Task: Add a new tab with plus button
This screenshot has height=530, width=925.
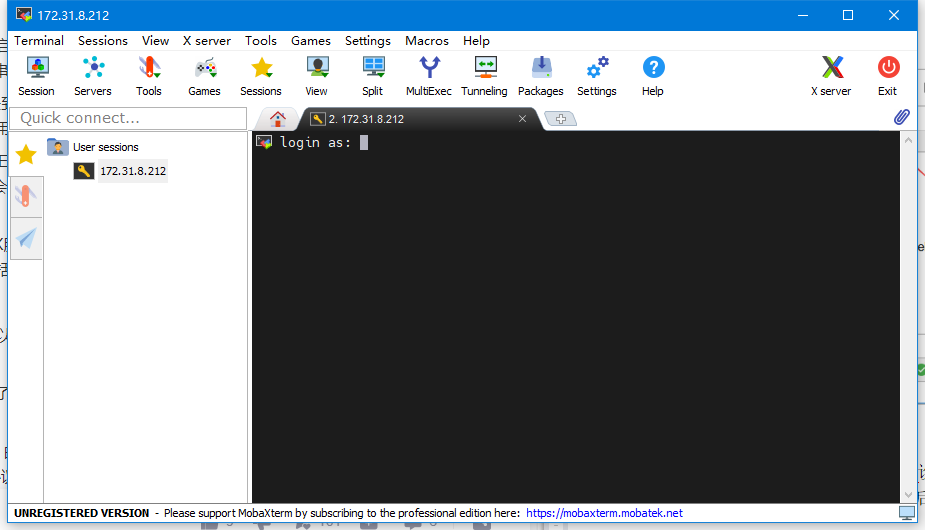Action: [561, 119]
